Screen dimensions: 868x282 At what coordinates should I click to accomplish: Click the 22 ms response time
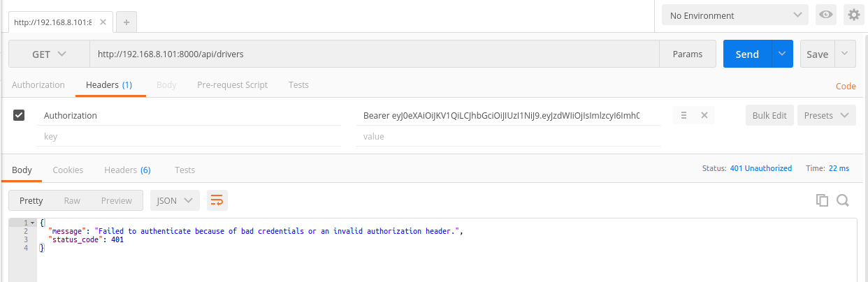tap(839, 168)
